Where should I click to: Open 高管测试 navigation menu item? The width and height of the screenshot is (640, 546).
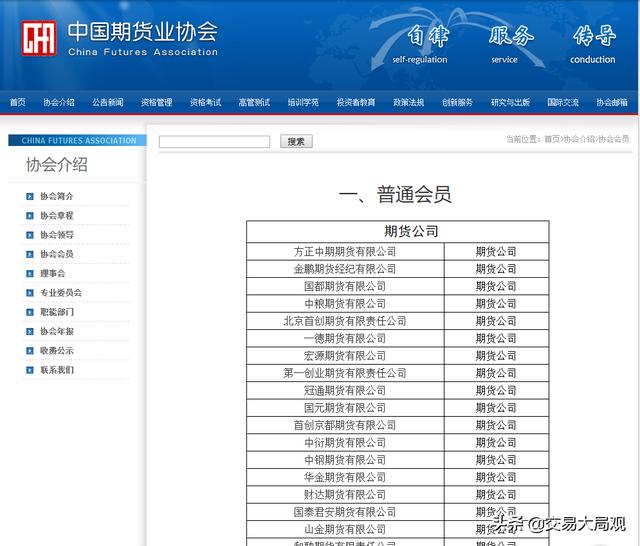pyautogui.click(x=254, y=102)
